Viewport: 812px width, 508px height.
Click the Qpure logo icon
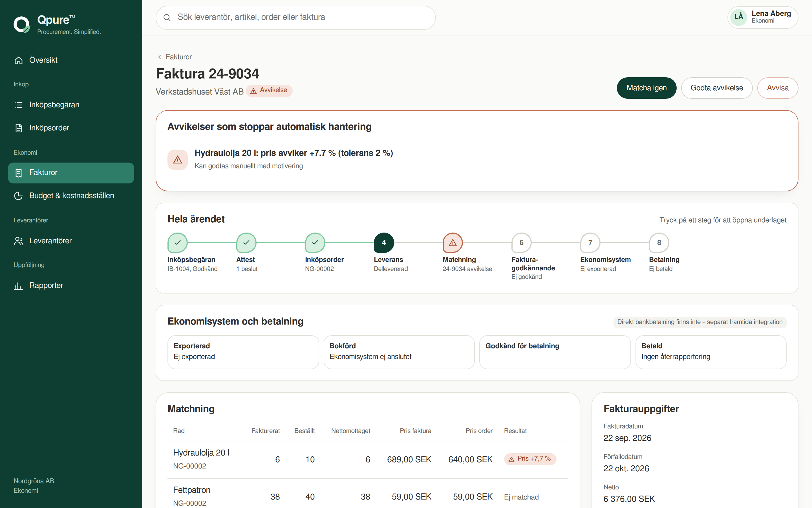[22, 25]
